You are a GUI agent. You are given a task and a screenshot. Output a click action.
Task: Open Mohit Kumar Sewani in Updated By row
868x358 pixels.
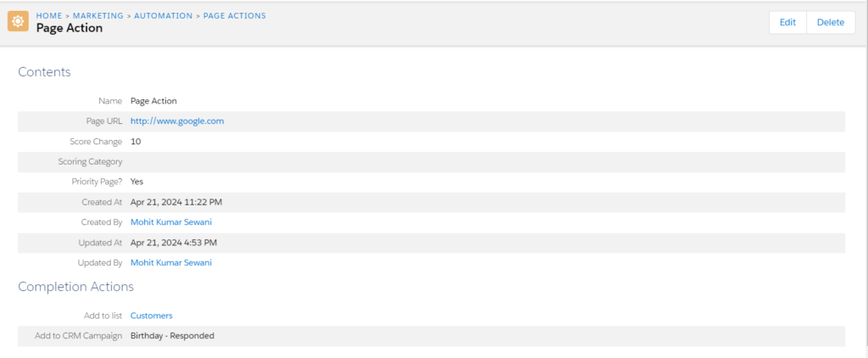tap(170, 263)
